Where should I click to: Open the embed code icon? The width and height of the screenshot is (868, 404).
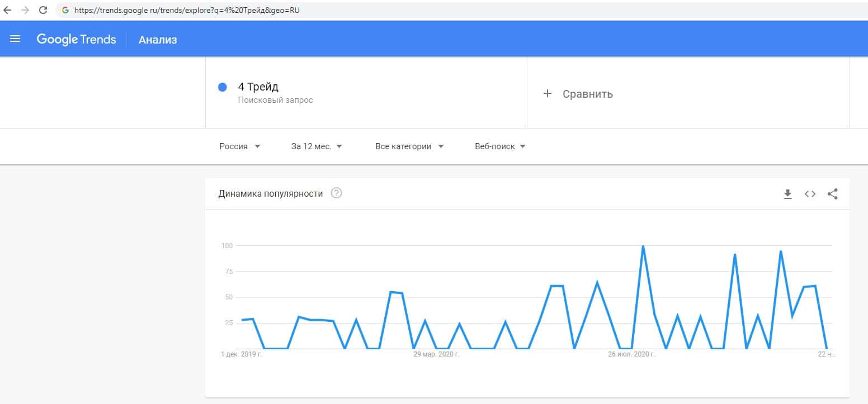tap(810, 194)
